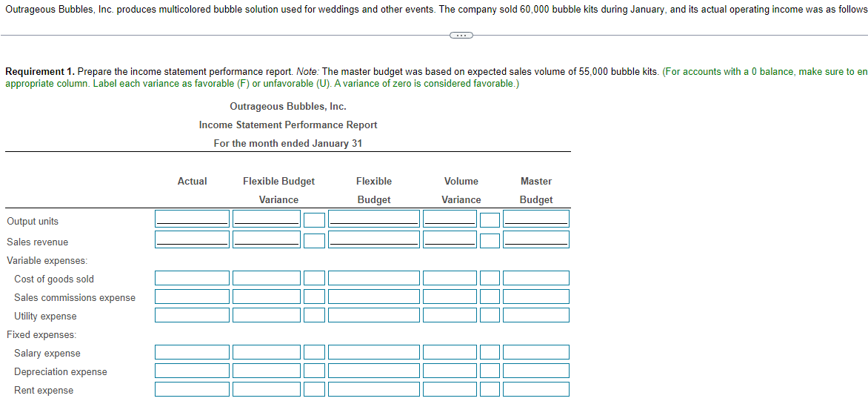This screenshot has width=868, height=404.
Task: Click Rent expense Actual field
Action: [192, 389]
